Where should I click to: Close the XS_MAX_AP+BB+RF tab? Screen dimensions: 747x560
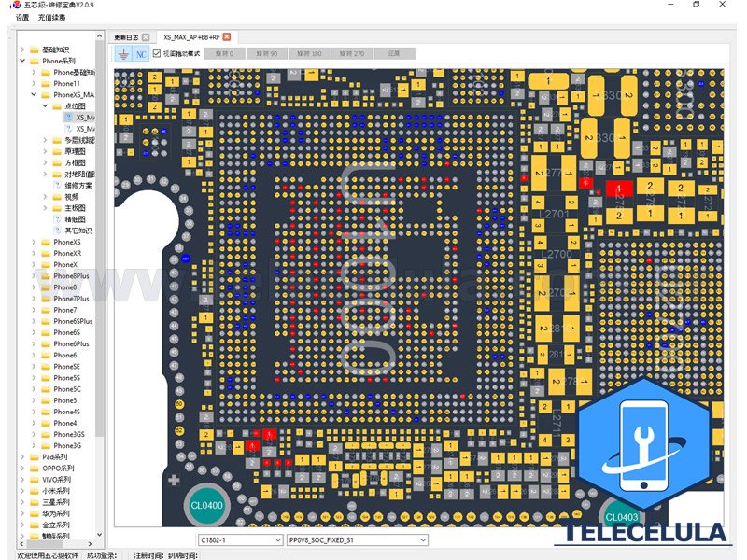pos(227,36)
